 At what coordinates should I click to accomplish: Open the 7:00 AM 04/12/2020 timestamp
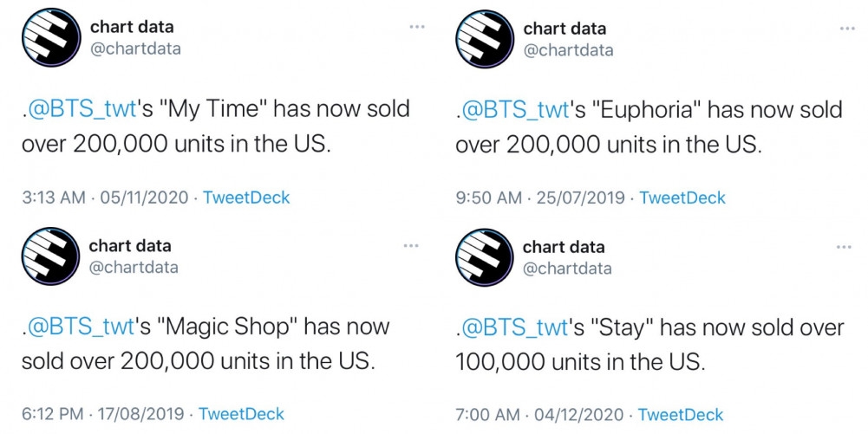point(539,415)
